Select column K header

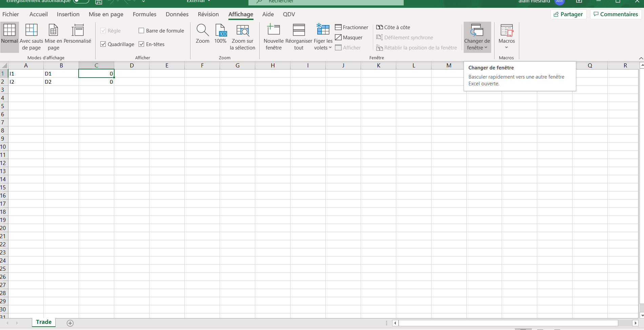[x=379, y=65]
